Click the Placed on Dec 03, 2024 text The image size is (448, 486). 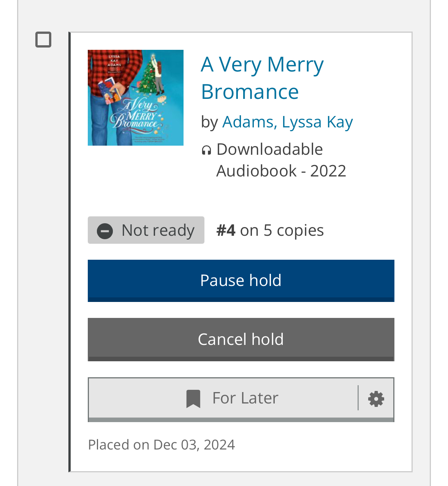(161, 445)
